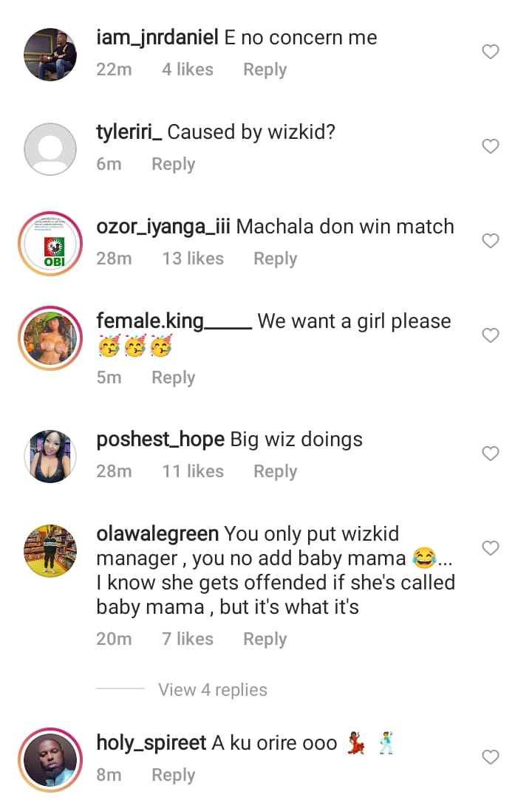The width and height of the screenshot is (532, 800).
Task: Open the olawalegreen username link
Action: pos(157,533)
